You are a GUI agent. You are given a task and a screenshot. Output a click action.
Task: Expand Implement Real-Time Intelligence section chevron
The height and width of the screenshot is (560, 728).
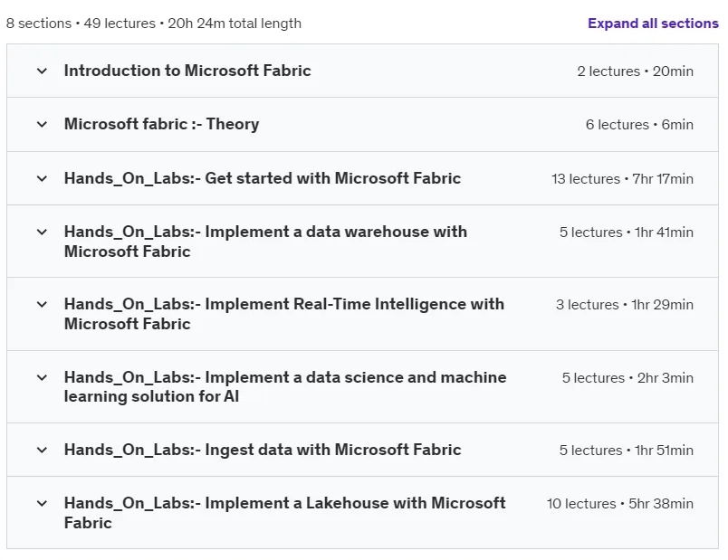point(42,304)
